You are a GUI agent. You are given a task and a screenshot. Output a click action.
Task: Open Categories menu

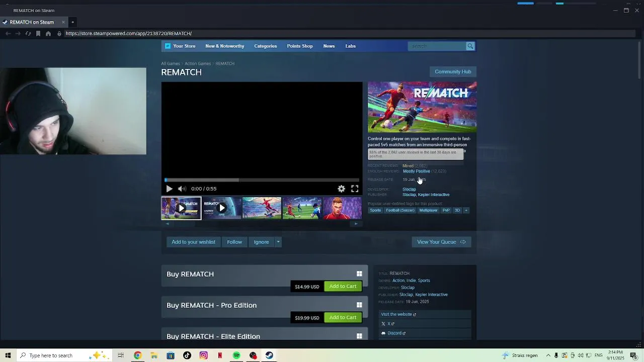point(265,46)
